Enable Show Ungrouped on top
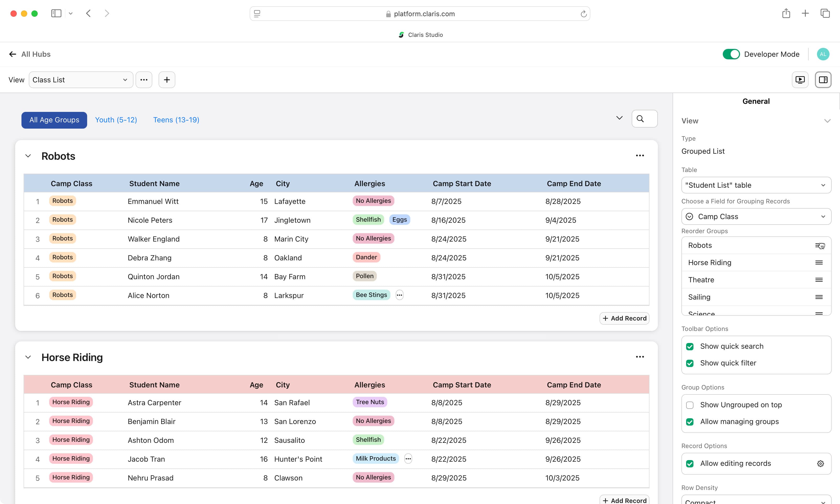This screenshot has height=504, width=840. (x=690, y=405)
